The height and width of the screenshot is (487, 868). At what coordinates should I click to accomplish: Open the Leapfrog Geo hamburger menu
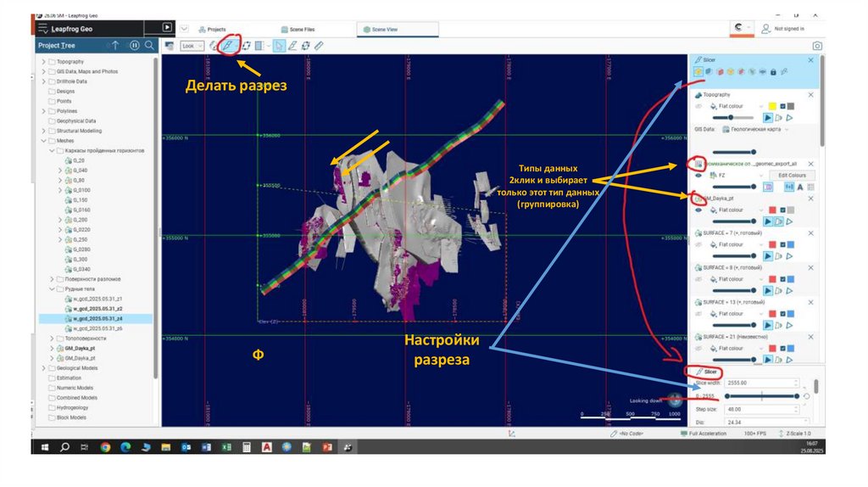(42, 29)
